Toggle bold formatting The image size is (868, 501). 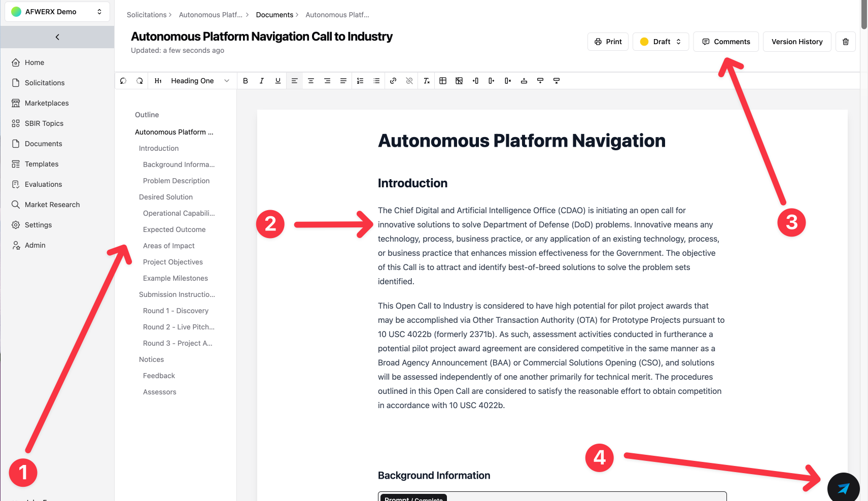pos(246,81)
